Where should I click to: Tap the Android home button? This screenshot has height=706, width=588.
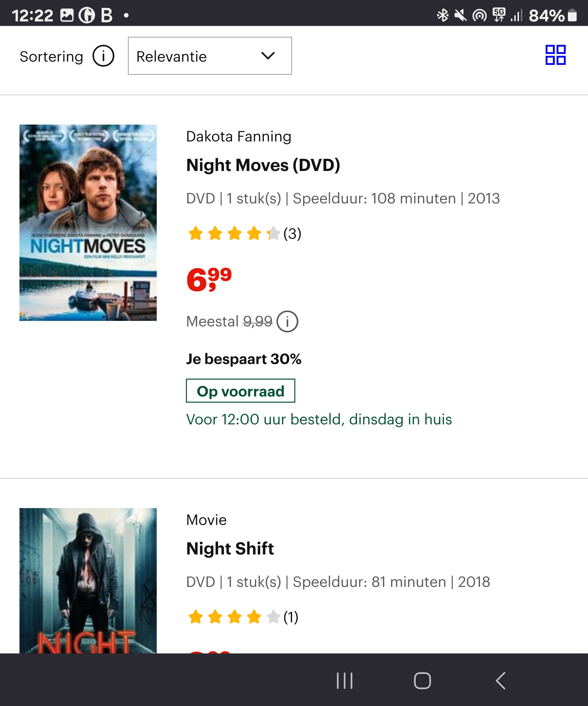(x=422, y=681)
